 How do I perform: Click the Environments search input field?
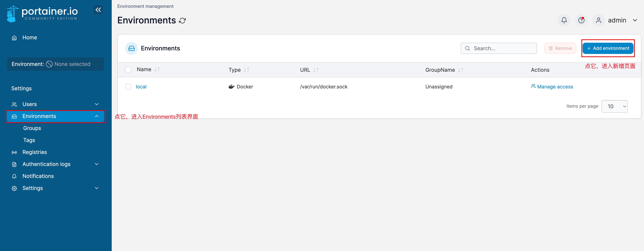(x=499, y=48)
